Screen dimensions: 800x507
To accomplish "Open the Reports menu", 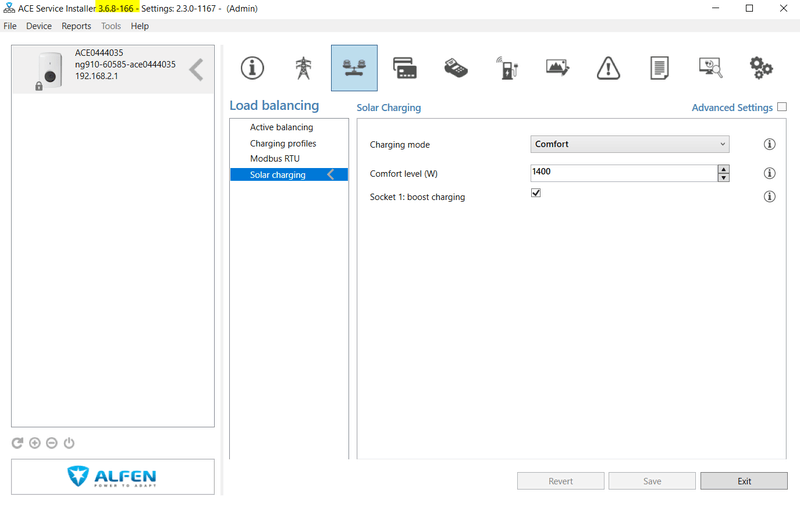I will pos(76,26).
